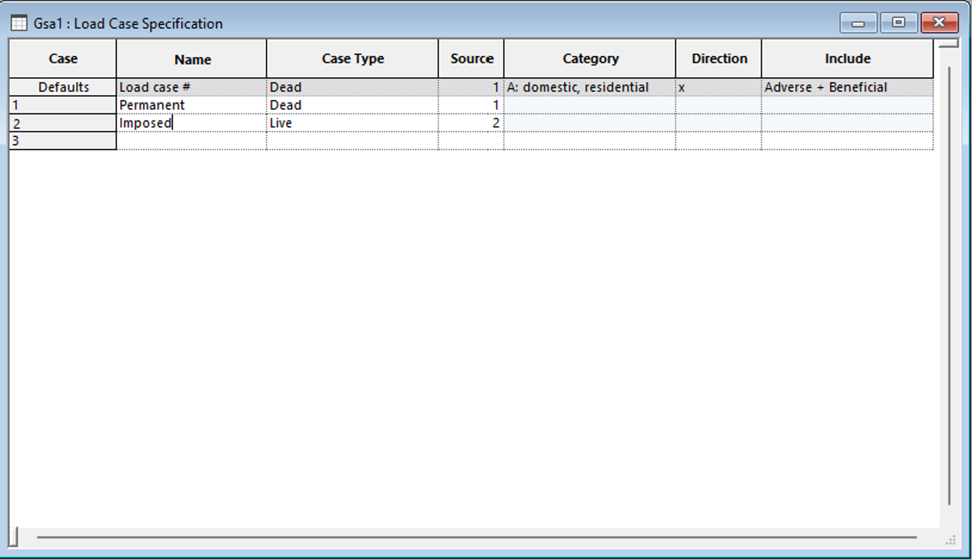Click the table icon in title bar
Image resolution: width=972 pixels, height=560 pixels.
tap(19, 23)
